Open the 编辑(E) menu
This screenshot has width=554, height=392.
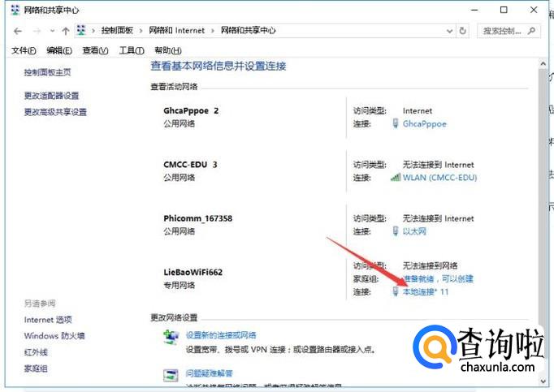point(59,50)
